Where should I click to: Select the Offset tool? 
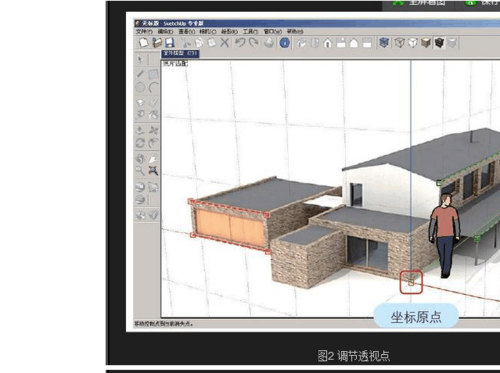coord(153,143)
